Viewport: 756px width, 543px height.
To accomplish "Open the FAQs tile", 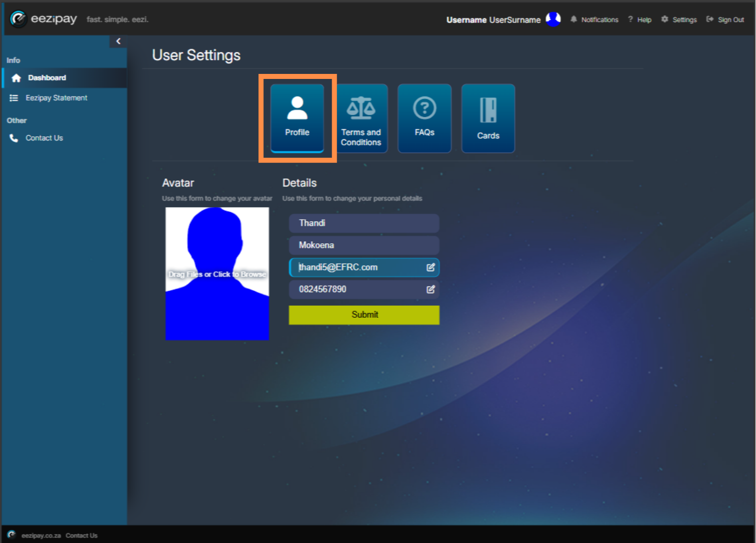I will [425, 118].
